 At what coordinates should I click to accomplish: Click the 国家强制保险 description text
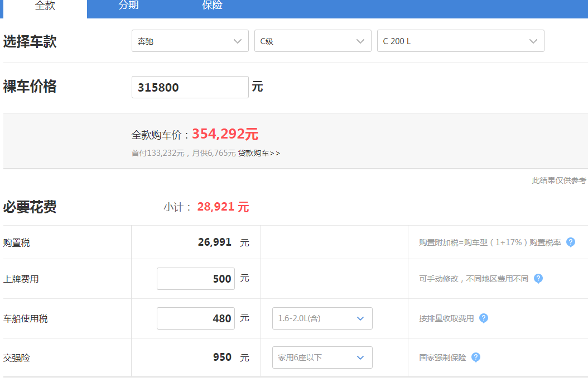click(x=442, y=357)
